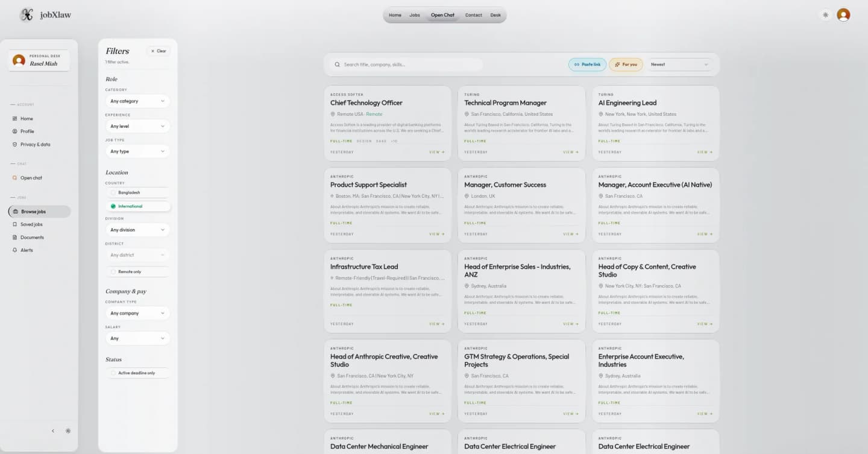868x454 pixels.
Task: Enable the Remote only filter
Action: point(138,272)
